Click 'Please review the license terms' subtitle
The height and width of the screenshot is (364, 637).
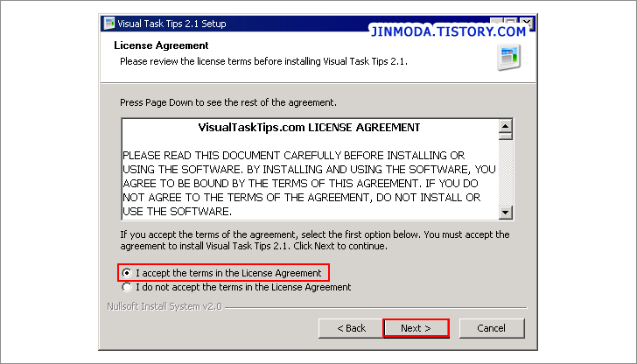click(263, 62)
